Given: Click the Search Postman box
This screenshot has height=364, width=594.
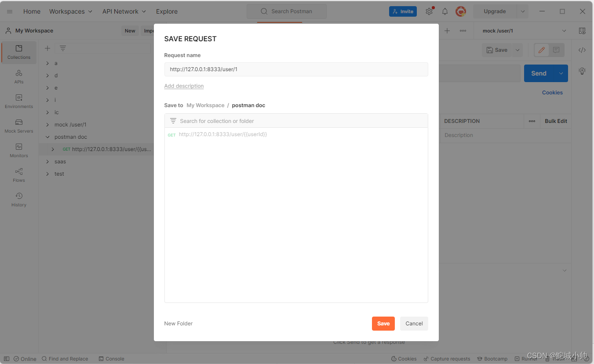Looking at the screenshot, I should click(287, 11).
